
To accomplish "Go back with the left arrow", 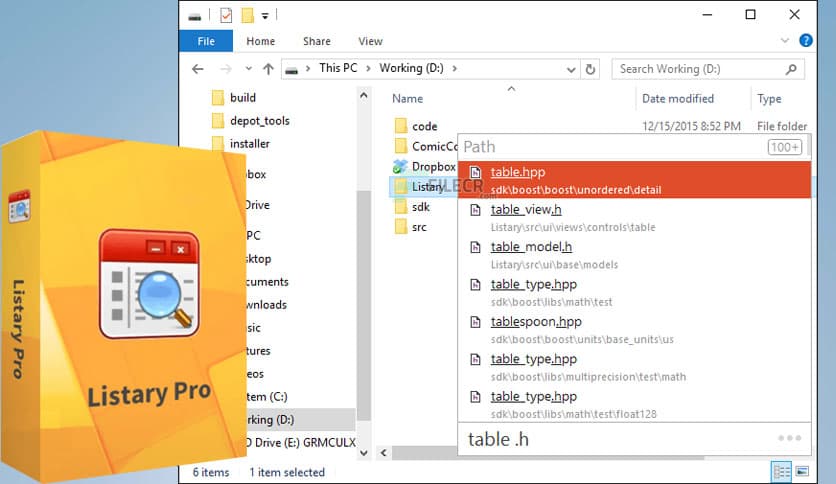I will 198,69.
